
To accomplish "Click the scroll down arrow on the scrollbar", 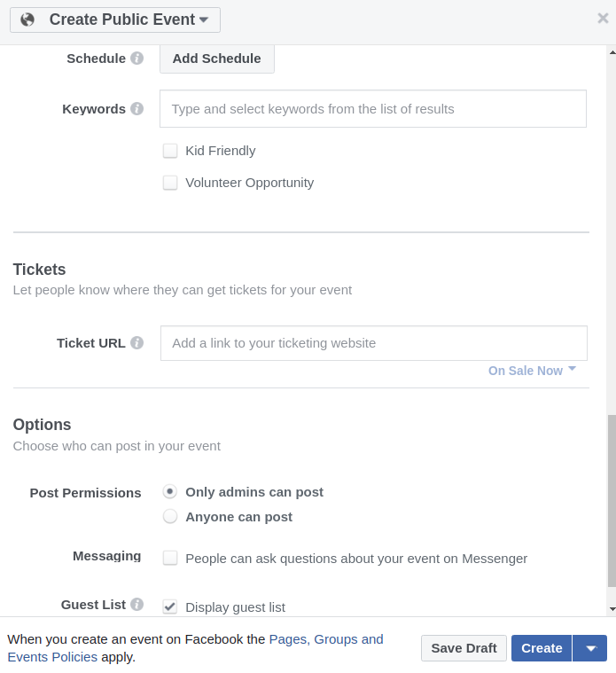I will tap(612, 609).
